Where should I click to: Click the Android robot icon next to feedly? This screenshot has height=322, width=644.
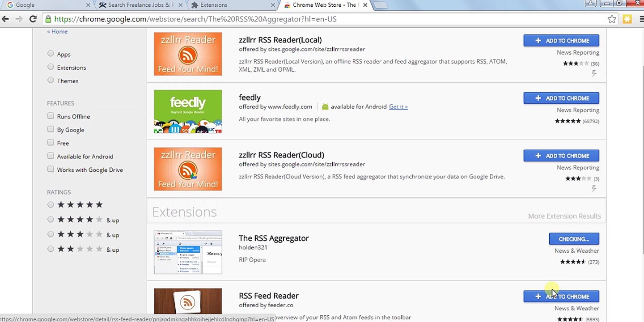pyautogui.click(x=325, y=107)
